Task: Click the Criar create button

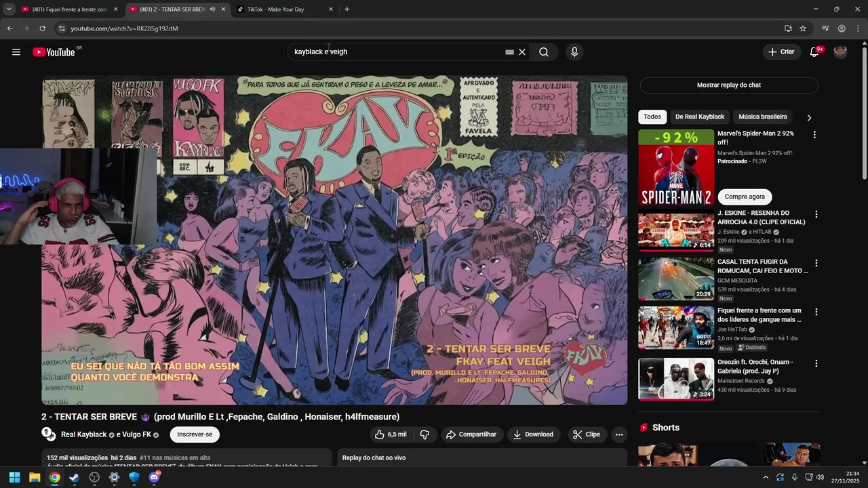Action: (x=781, y=52)
